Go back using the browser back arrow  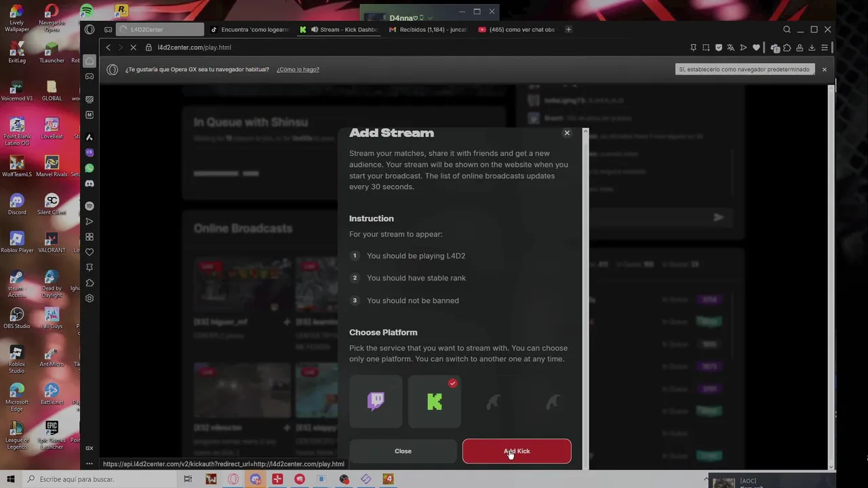(108, 47)
